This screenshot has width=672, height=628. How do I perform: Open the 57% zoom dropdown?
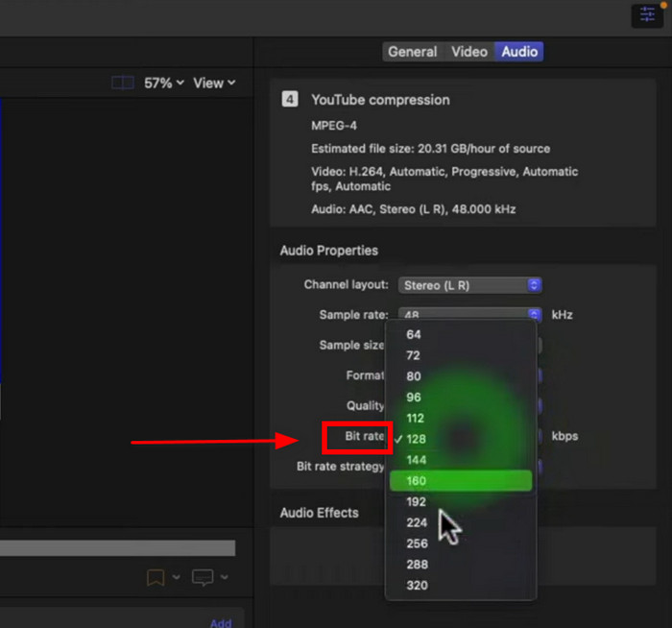[x=164, y=83]
